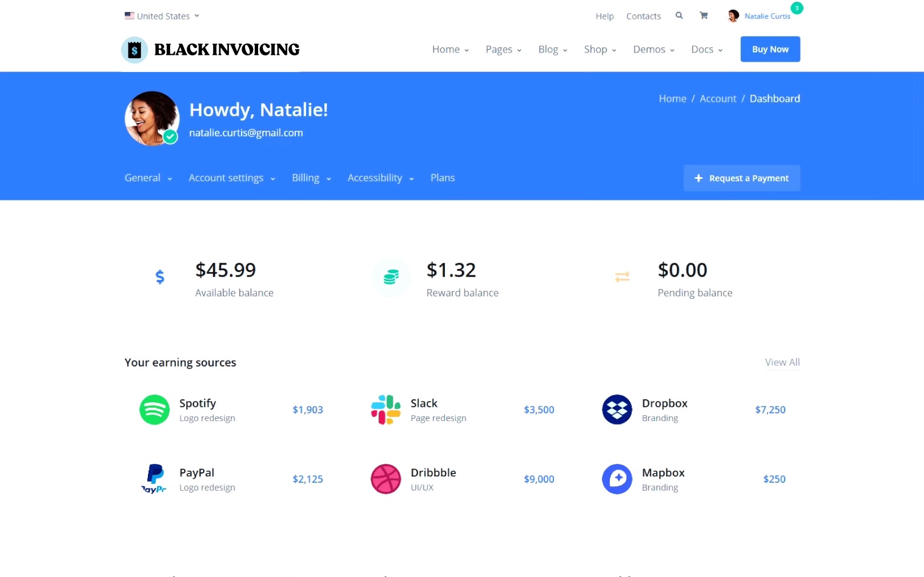This screenshot has height=577, width=924.
Task: Go to Home in the breadcrumb
Action: (673, 99)
